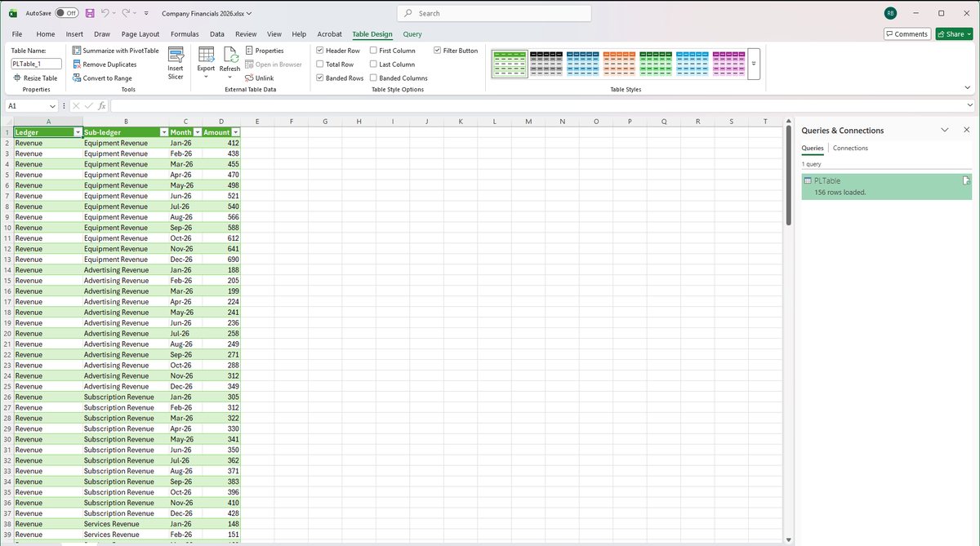Open the Sub-ledger column filter dropdown
Screen dimensions: 980x546
point(163,132)
